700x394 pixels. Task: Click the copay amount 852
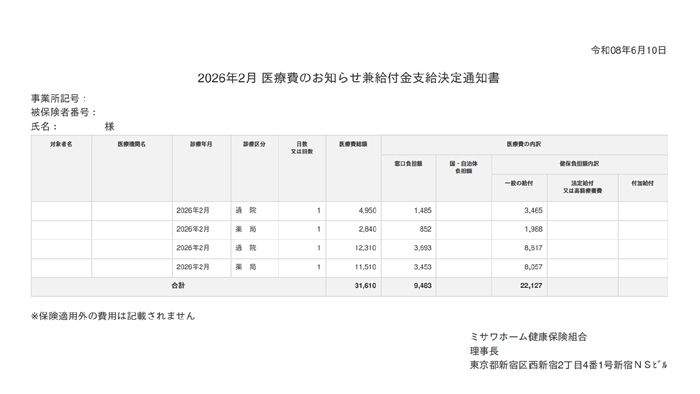click(425, 229)
